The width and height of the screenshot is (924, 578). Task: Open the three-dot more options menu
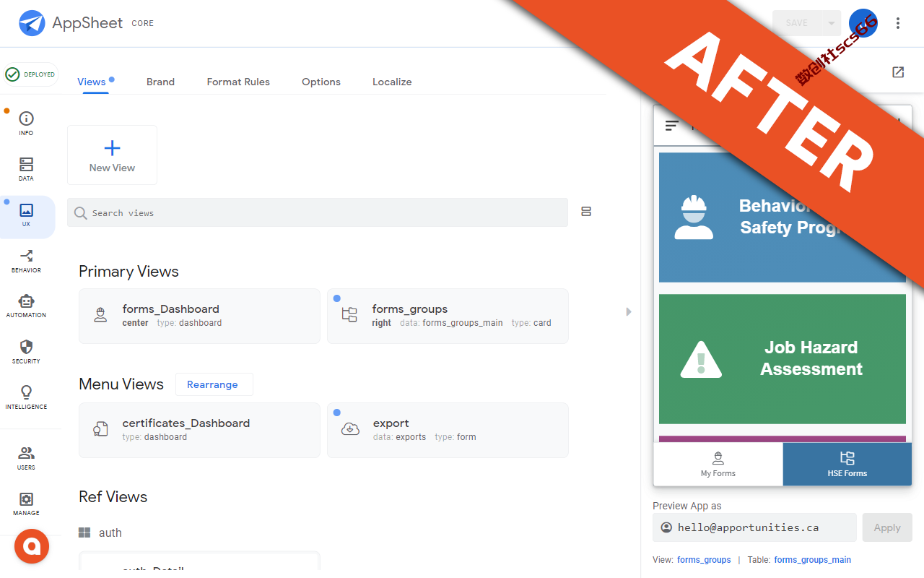tap(898, 23)
